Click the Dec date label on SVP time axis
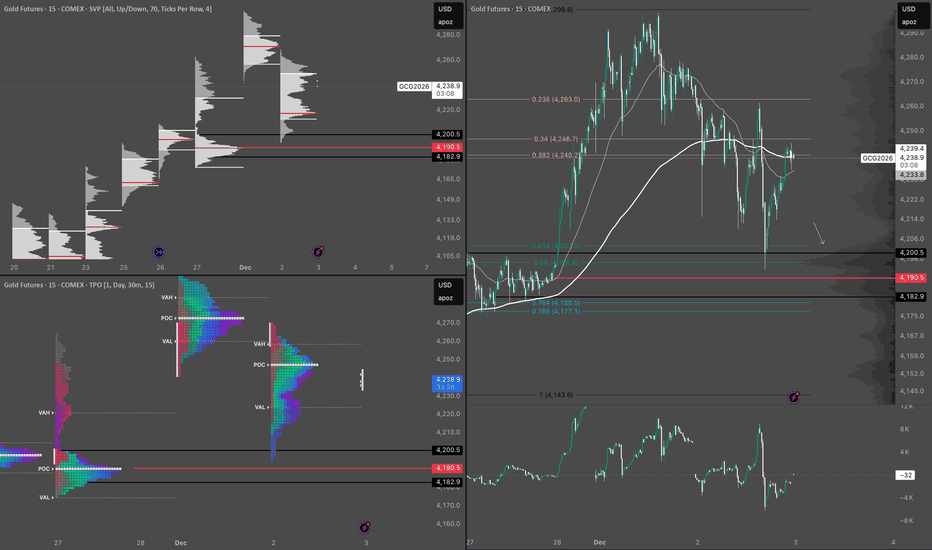This screenshot has width=932, height=550. [x=245, y=268]
